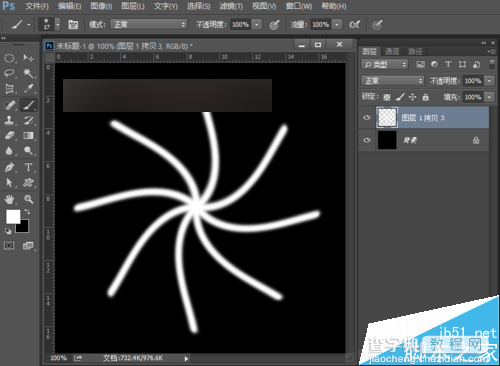The image size is (500, 366).
Task: Click the status bar info arrow
Action: click(186, 359)
